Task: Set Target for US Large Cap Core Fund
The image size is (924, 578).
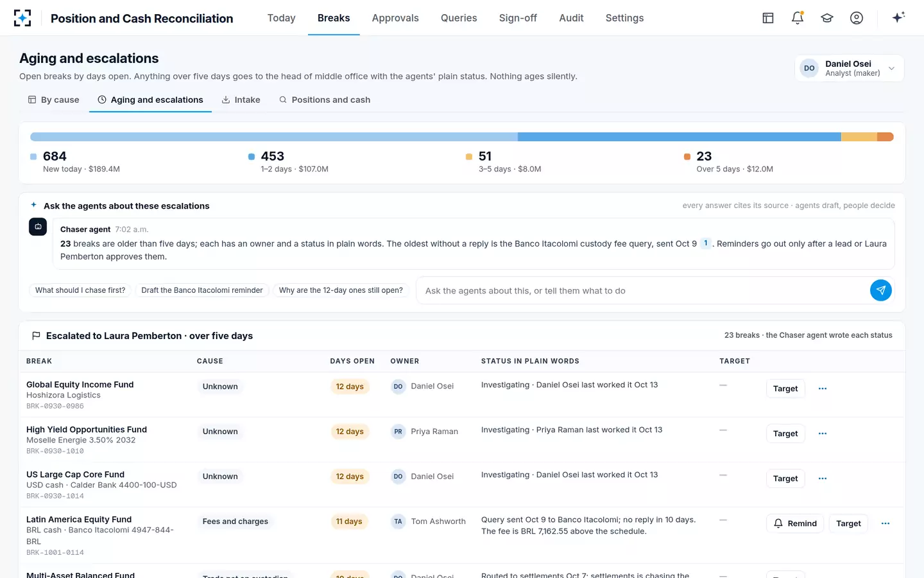Action: (785, 478)
